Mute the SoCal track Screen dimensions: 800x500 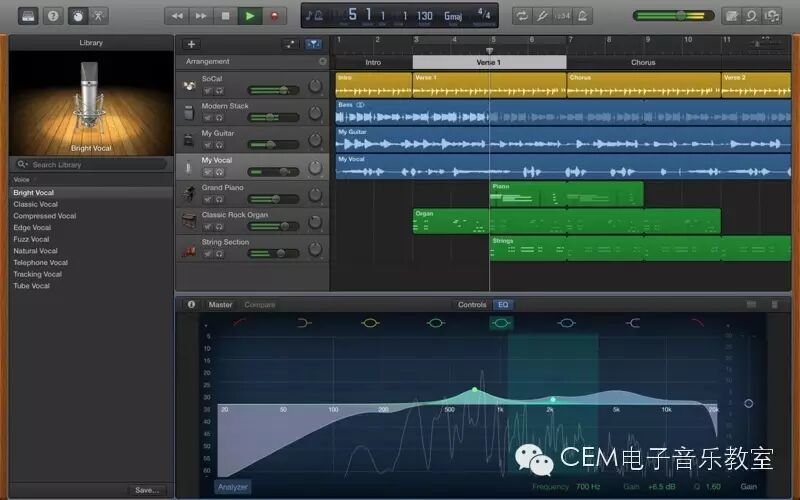208,90
